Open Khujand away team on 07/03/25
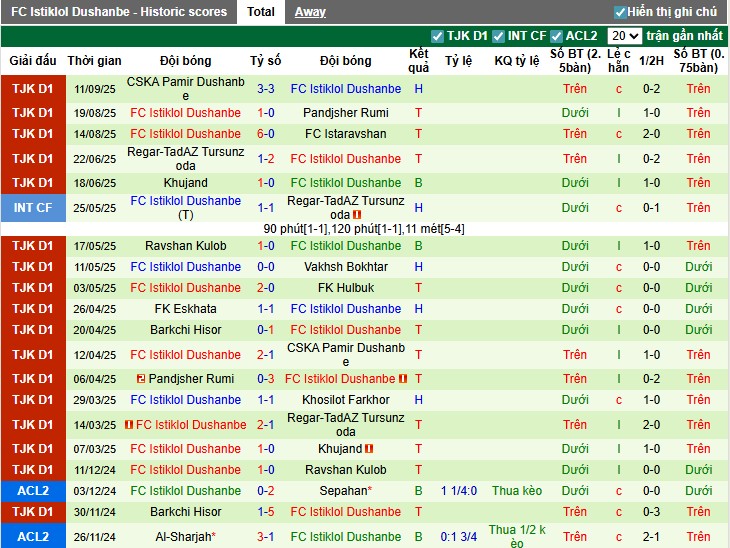This screenshot has width=730, height=548. (340, 449)
